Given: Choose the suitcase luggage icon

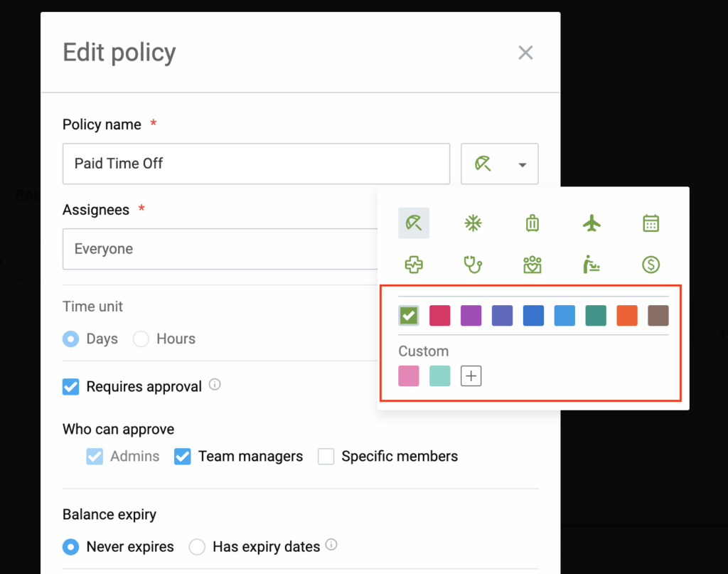Looking at the screenshot, I should tap(532, 223).
